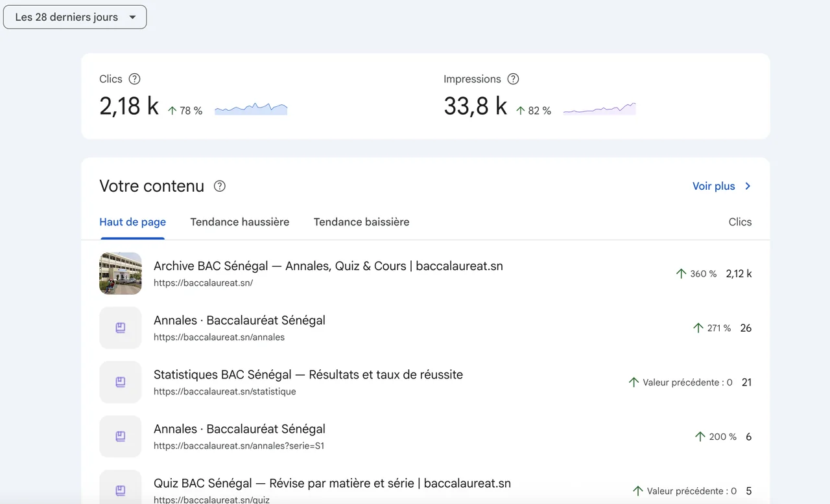Click the https://baccalaureat.sn/annales URL
This screenshot has width=830, height=504.
[x=219, y=338]
